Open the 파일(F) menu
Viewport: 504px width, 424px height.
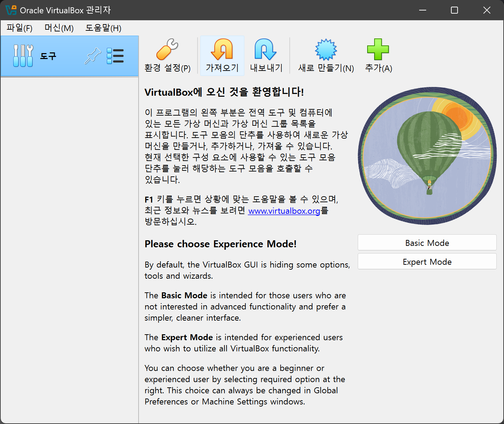[x=20, y=28]
